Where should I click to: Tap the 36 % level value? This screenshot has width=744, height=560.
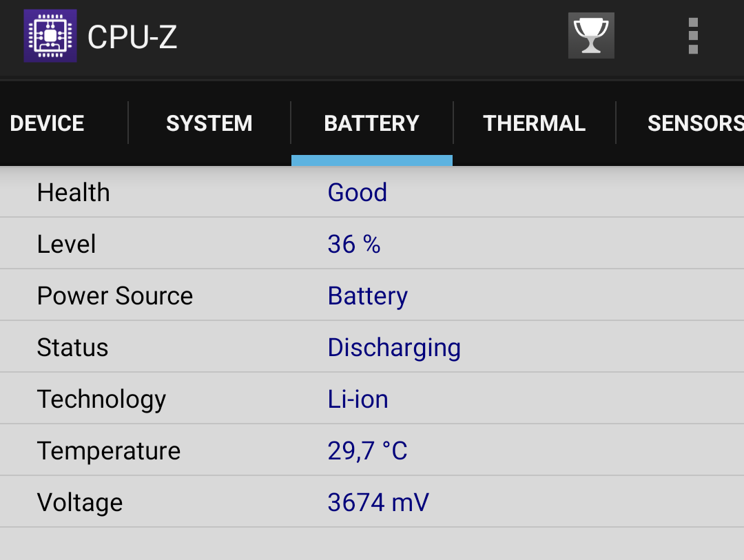pos(354,244)
